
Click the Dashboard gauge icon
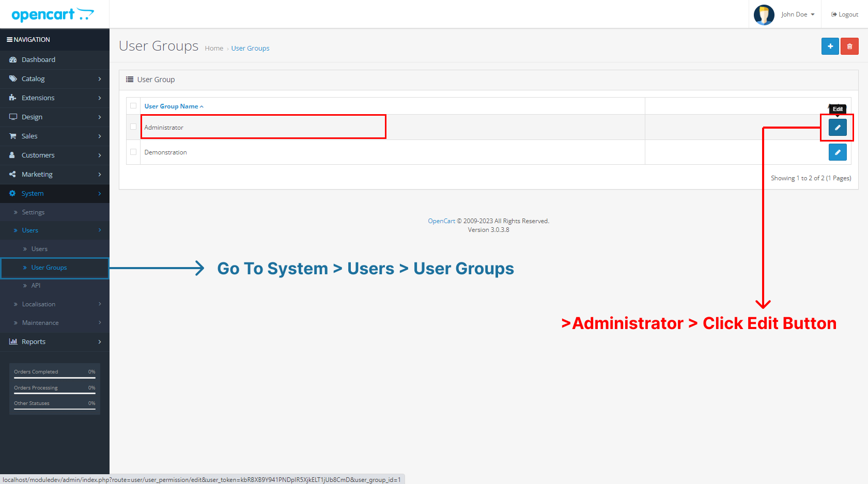(x=13, y=59)
